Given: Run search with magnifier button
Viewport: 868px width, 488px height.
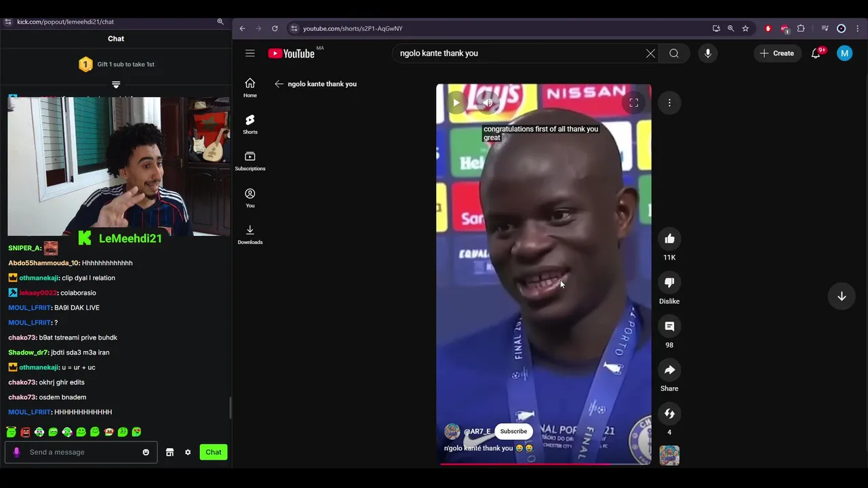Looking at the screenshot, I should [x=674, y=54].
